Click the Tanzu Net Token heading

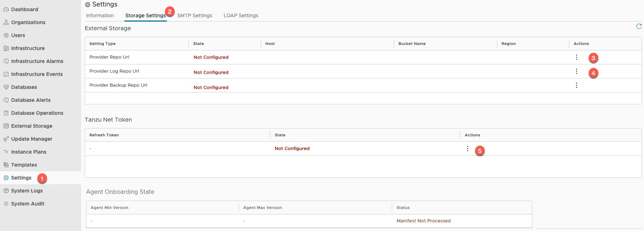point(108,119)
